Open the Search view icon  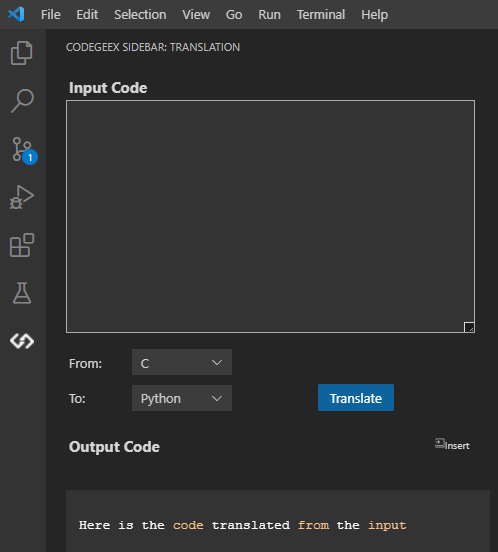tap(22, 101)
